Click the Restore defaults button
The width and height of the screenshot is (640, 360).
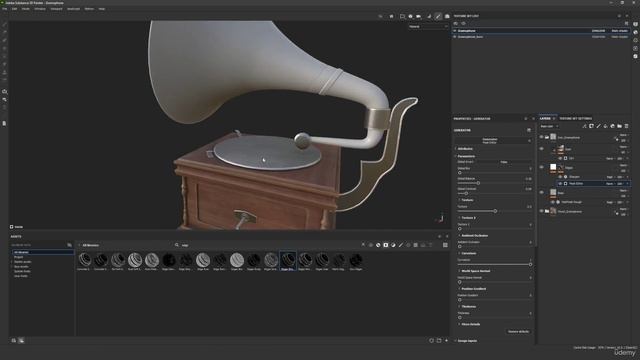tap(518, 331)
